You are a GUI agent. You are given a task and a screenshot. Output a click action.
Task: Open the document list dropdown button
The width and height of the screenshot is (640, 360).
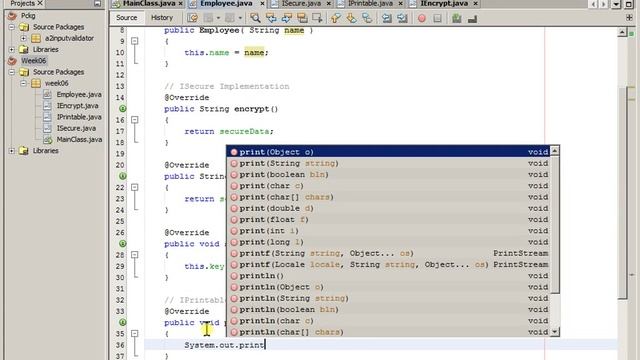coord(616,4)
